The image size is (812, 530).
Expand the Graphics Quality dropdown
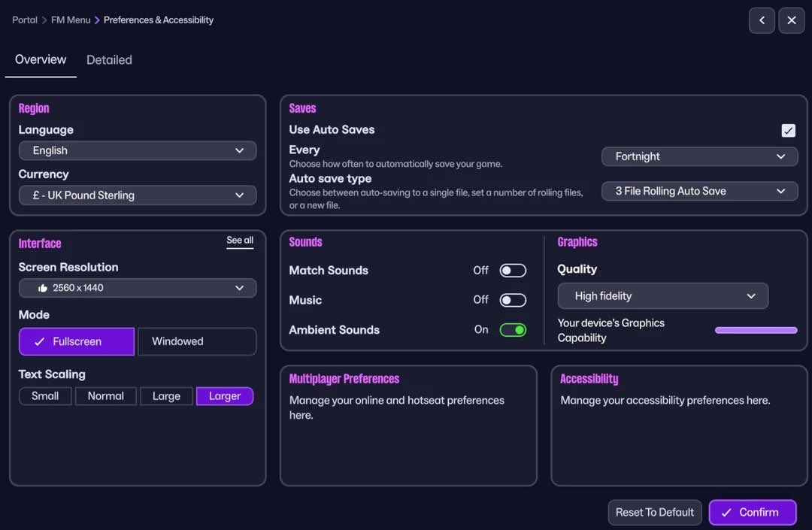[x=662, y=296]
